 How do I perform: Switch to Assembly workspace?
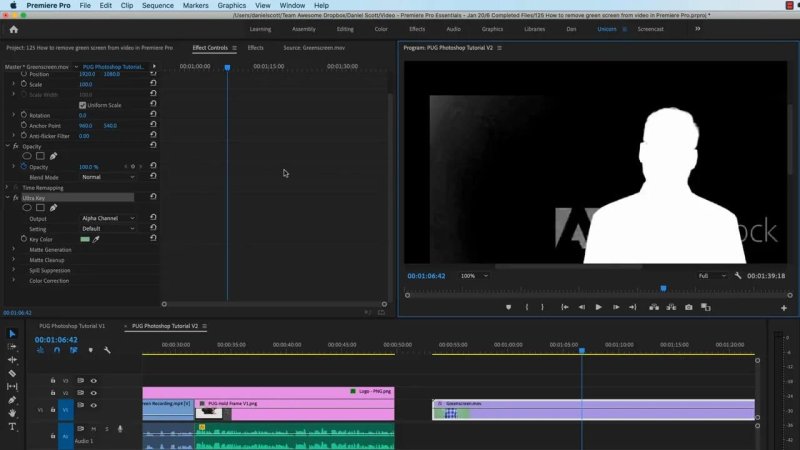304,29
